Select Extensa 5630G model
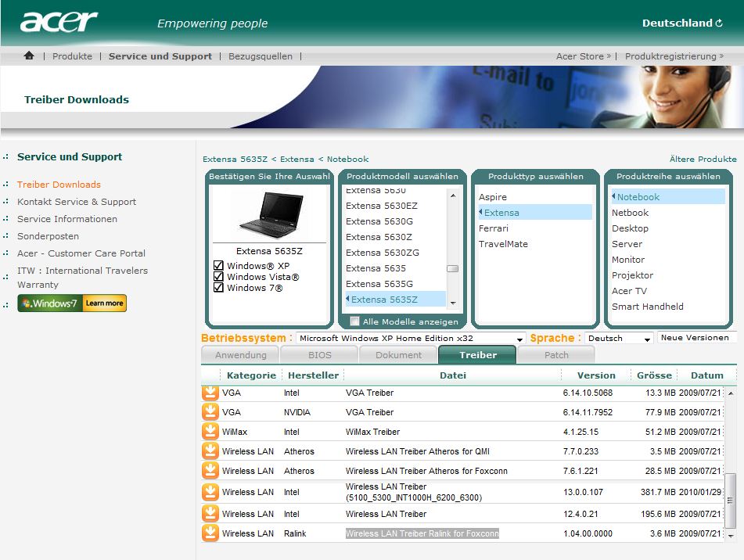Viewport: 744px width, 560px height. (379, 221)
